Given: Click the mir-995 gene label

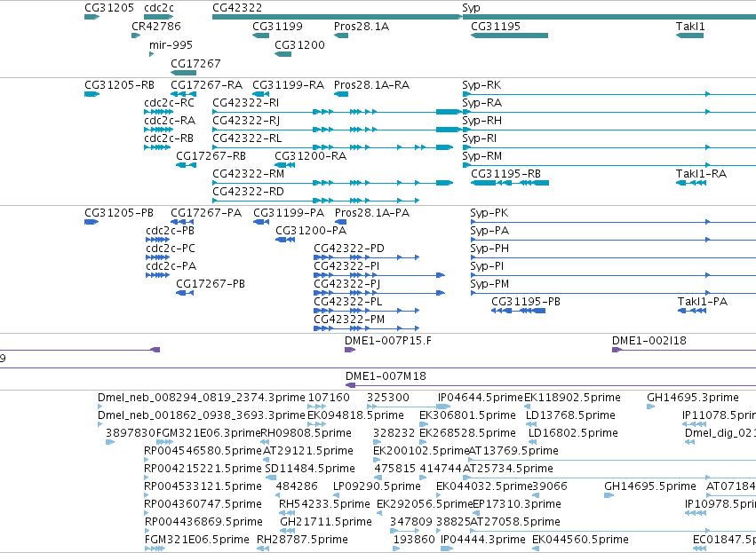Looking at the screenshot, I should pos(171,44).
